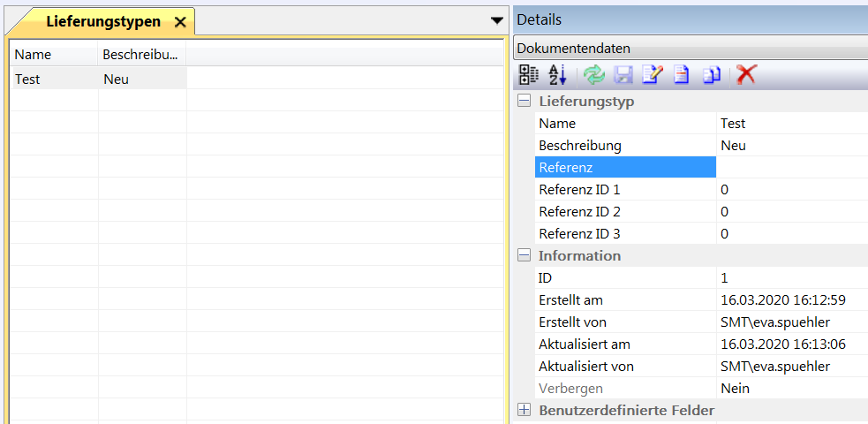Collapse the Information section
The height and width of the screenshot is (424, 868).
[525, 256]
